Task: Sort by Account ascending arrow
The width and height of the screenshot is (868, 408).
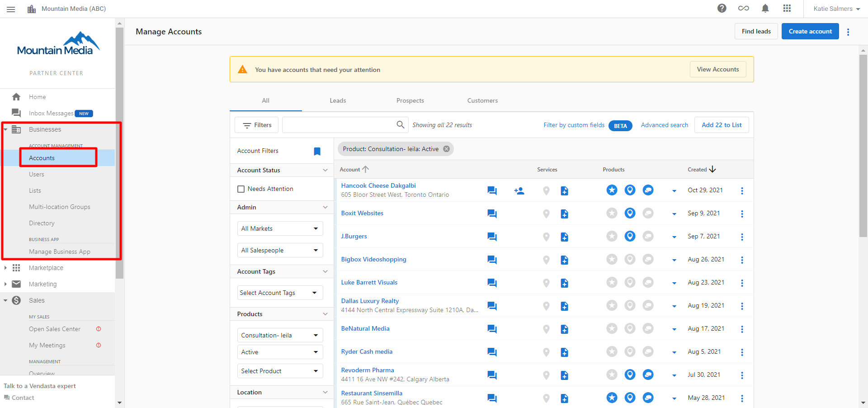Action: tap(365, 169)
